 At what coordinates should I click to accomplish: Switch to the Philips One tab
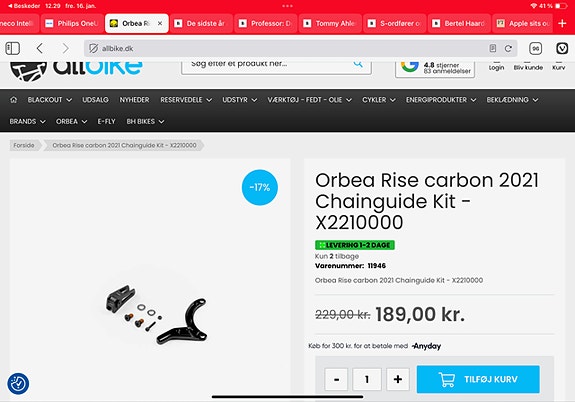[x=72, y=23]
